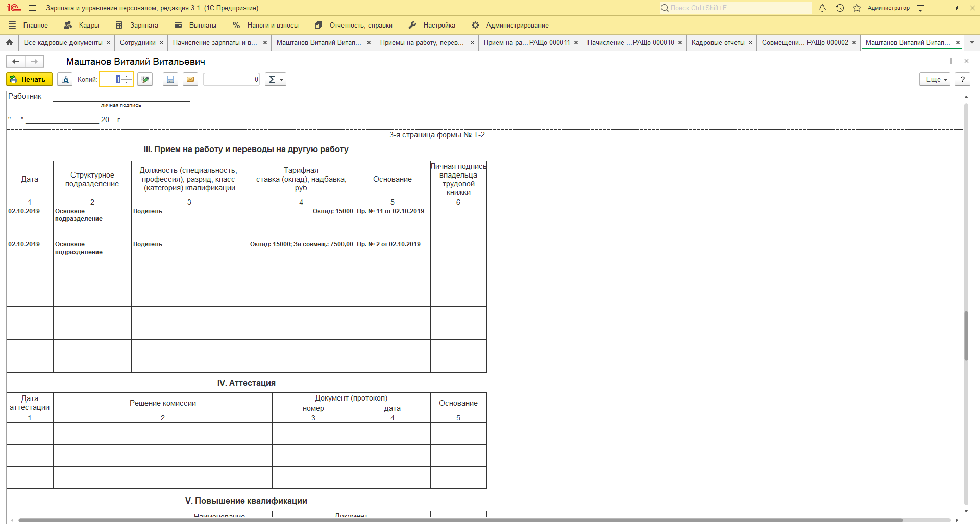This screenshot has height=524, width=980.
Task: Click the 1C logo icon
Action: [14, 8]
